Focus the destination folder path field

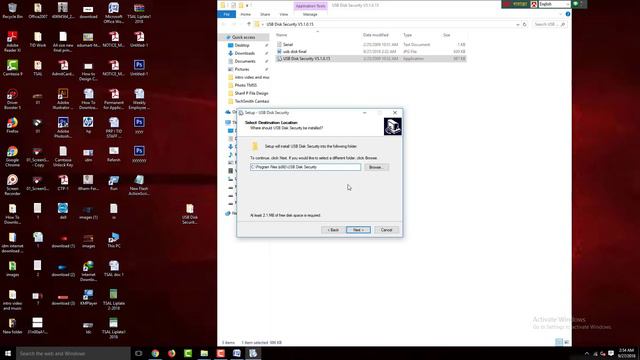pos(305,167)
